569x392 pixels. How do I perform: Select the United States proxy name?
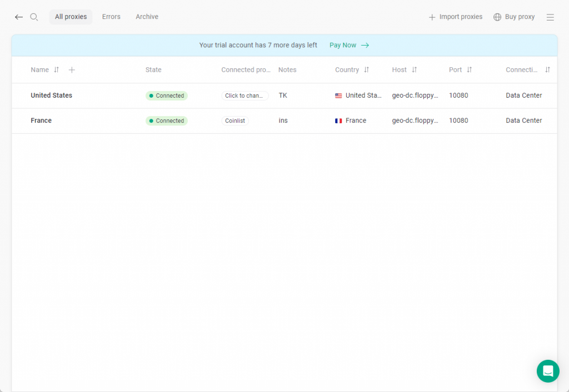pos(52,96)
